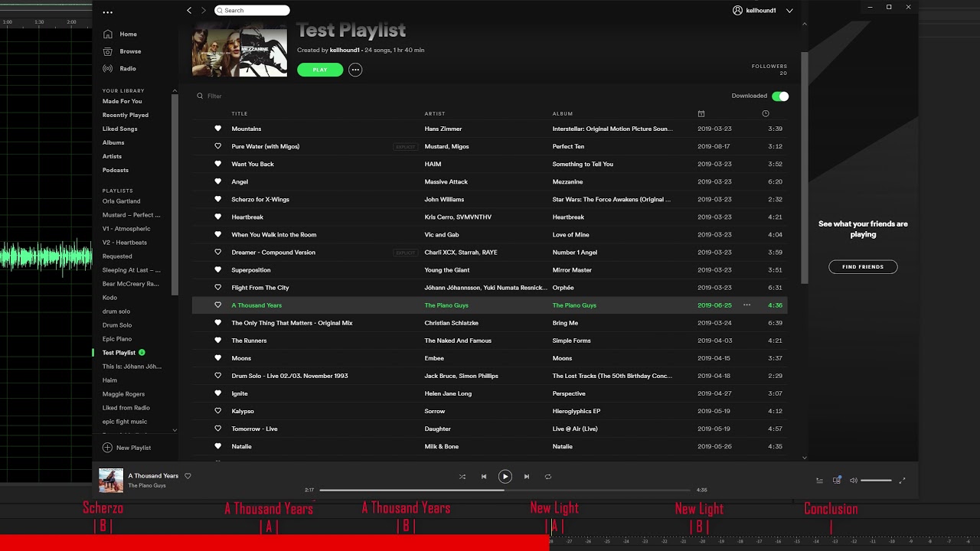Open Made For You library section
This screenshot has width=980, height=551.
(x=122, y=102)
